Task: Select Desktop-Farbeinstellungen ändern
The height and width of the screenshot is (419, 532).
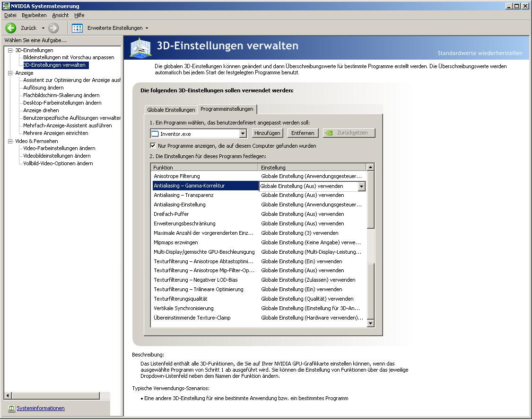Action: click(x=62, y=103)
